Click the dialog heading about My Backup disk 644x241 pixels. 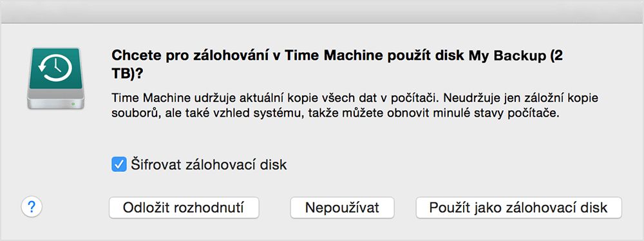[337, 65]
